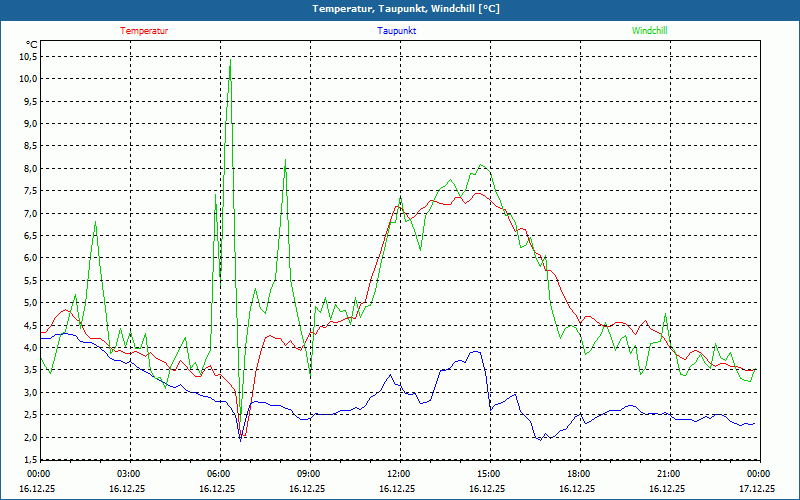Click the highest green Windchill peak above 10
Image resolution: width=800 pixels, height=500 pixels.
pyautogui.click(x=231, y=60)
